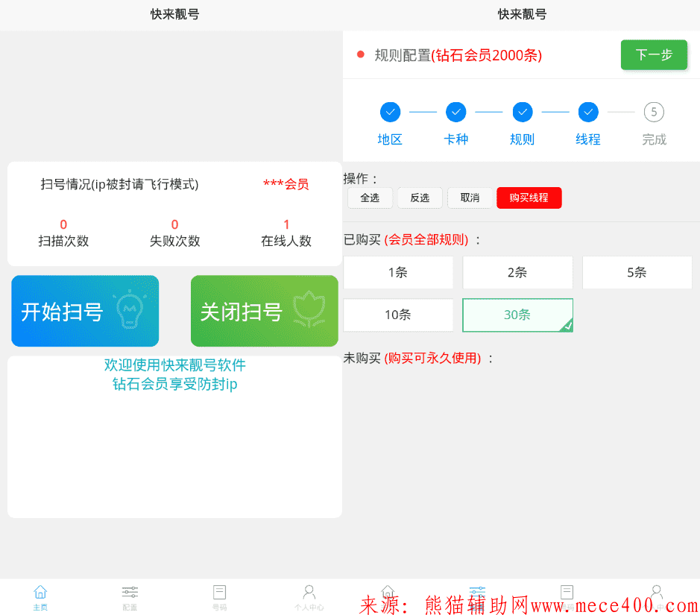
Task: Click the home icon in right panel's bottom bar
Action: [x=388, y=592]
